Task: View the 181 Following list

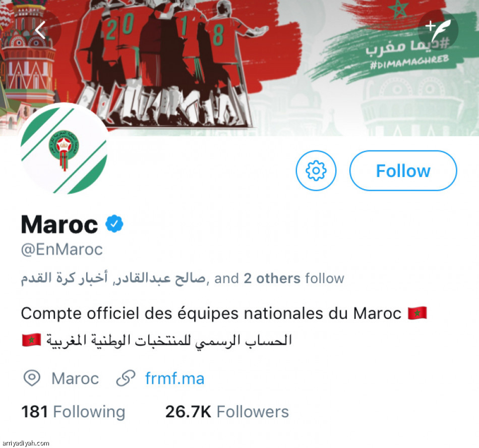Action: pyautogui.click(x=73, y=412)
